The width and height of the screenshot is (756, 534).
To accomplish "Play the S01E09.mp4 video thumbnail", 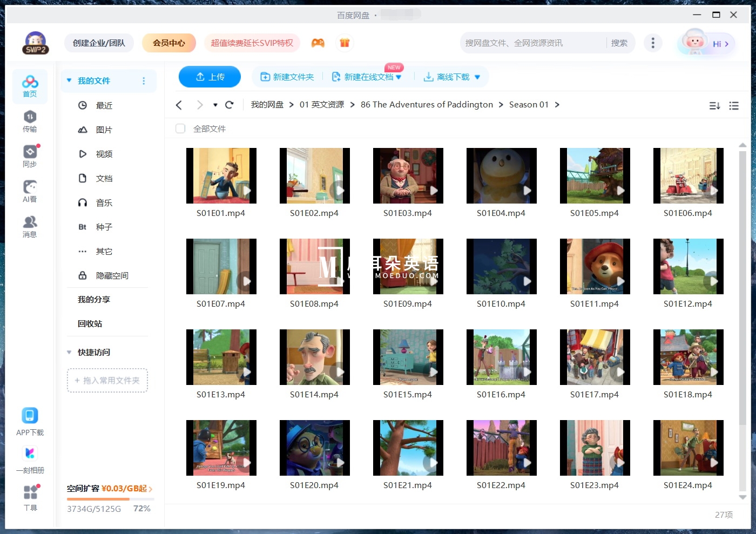I will click(408, 266).
